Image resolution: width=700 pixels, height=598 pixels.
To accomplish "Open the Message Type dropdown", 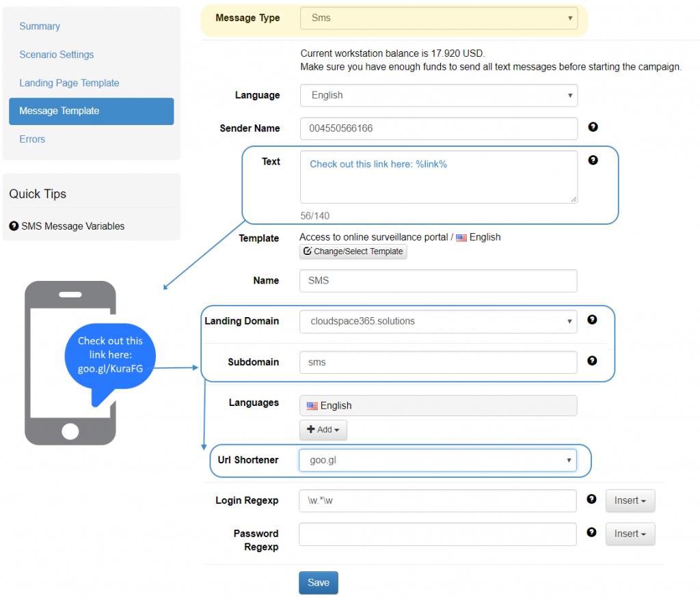I will (439, 18).
